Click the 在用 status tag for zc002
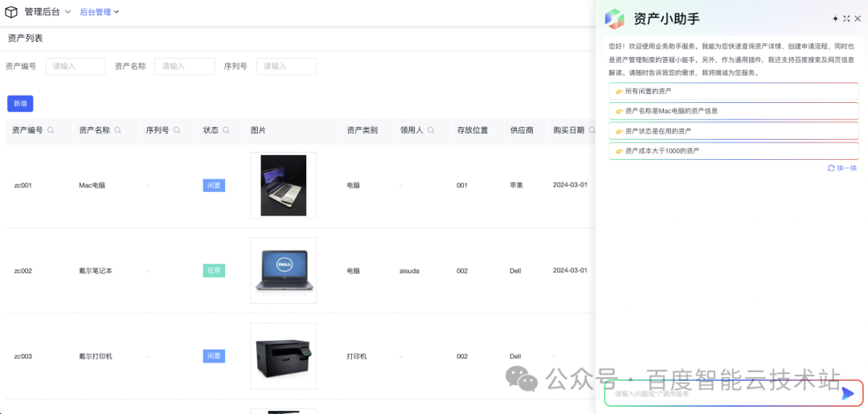Viewport: 868px width, 414px height. 214,271
